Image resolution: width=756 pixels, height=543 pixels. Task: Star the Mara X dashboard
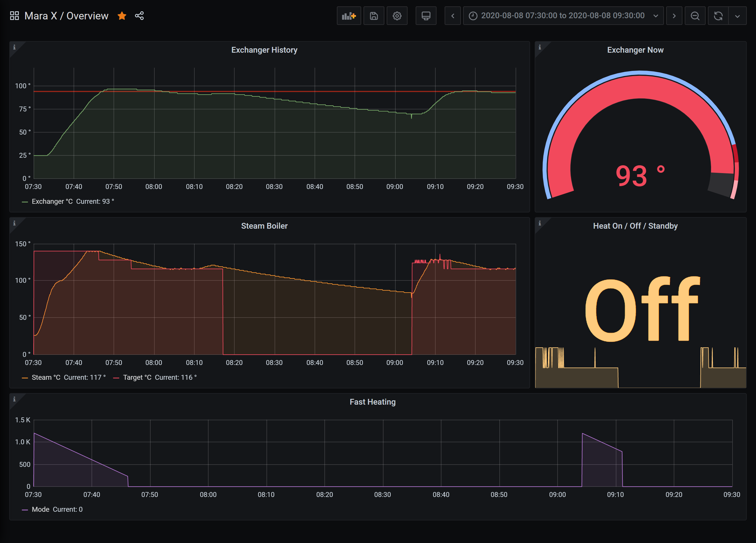122,16
